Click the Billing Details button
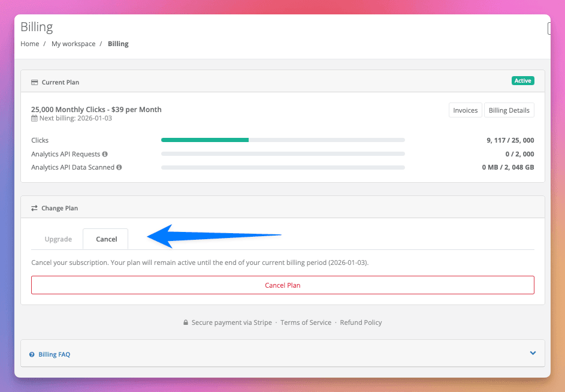 [509, 110]
